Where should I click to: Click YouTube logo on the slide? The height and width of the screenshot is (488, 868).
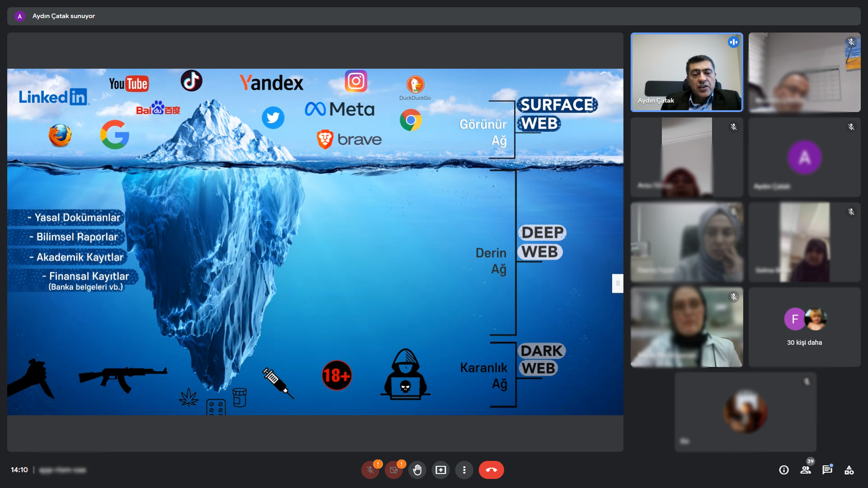point(129,84)
